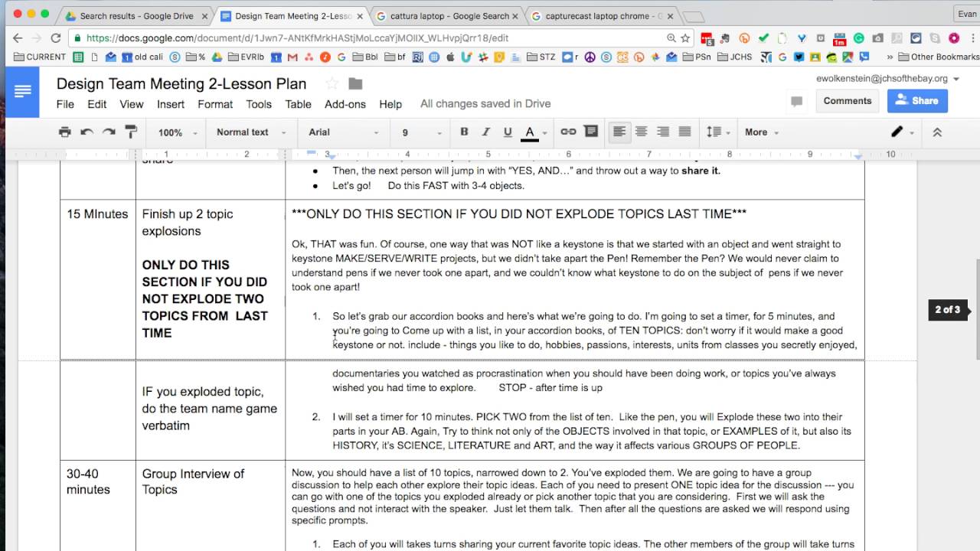Click the pencil editing mode icon

pyautogui.click(x=897, y=132)
